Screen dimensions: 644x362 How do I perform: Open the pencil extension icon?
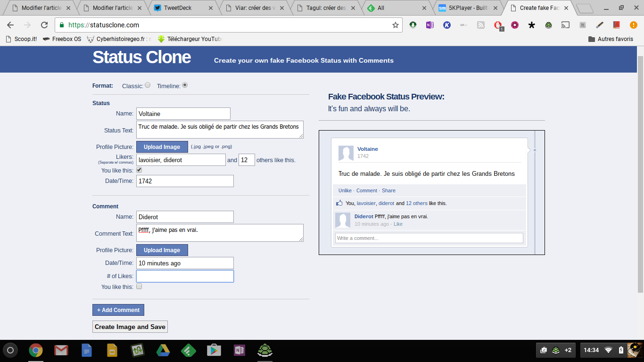(599, 25)
